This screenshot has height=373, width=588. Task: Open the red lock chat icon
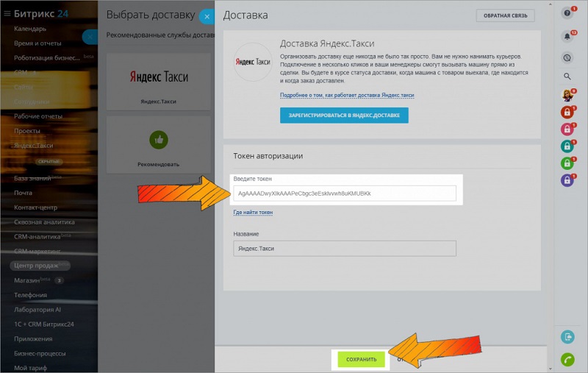[x=567, y=113]
